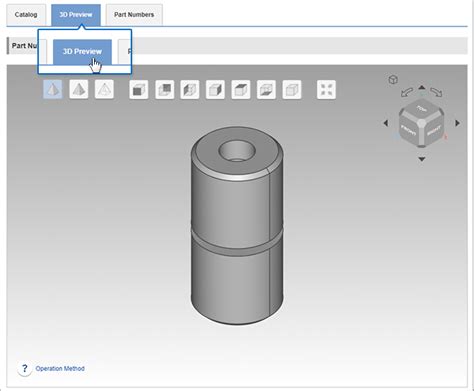Switch to the Catalog tab
Viewport: 474px width, 391px height.
pyautogui.click(x=26, y=15)
